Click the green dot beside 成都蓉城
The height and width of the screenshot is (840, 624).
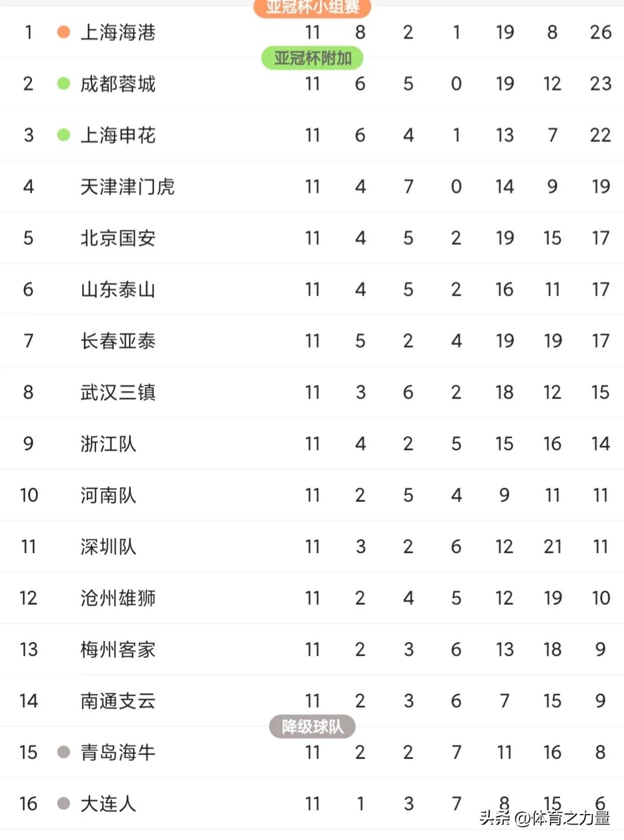coord(64,84)
